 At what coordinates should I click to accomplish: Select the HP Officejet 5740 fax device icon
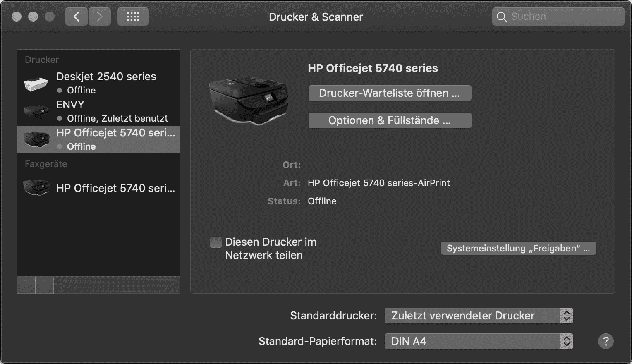[36, 188]
